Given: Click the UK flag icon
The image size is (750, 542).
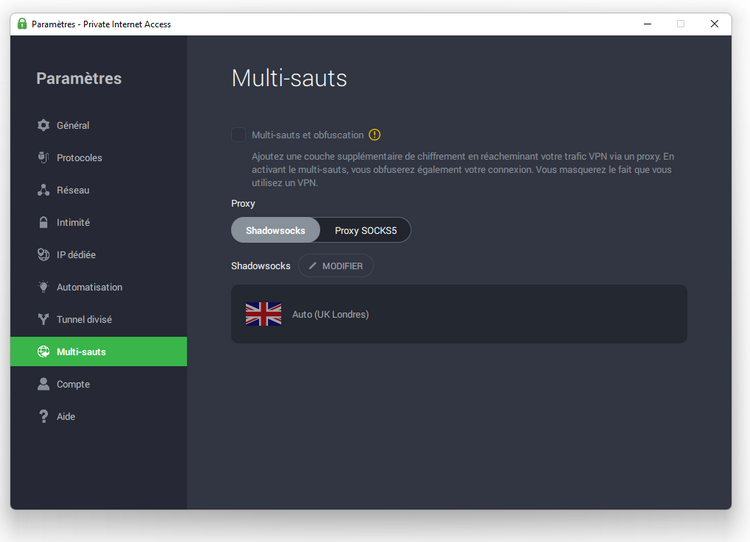Looking at the screenshot, I should point(264,314).
